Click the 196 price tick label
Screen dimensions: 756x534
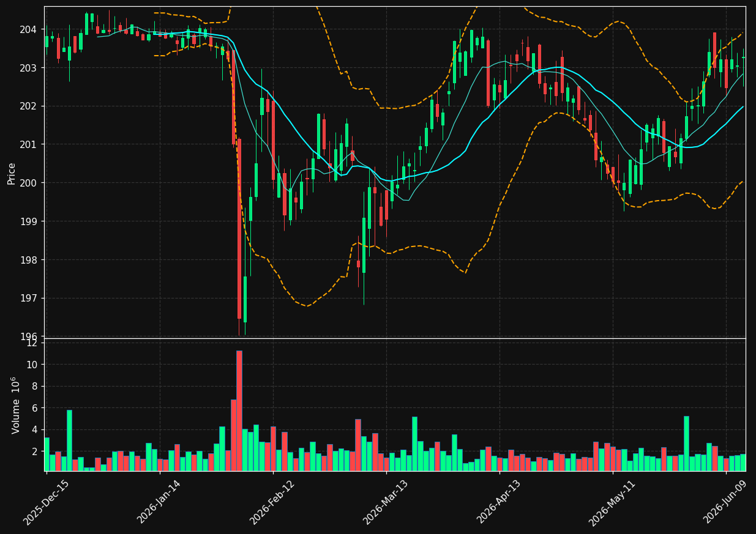pos(29,336)
